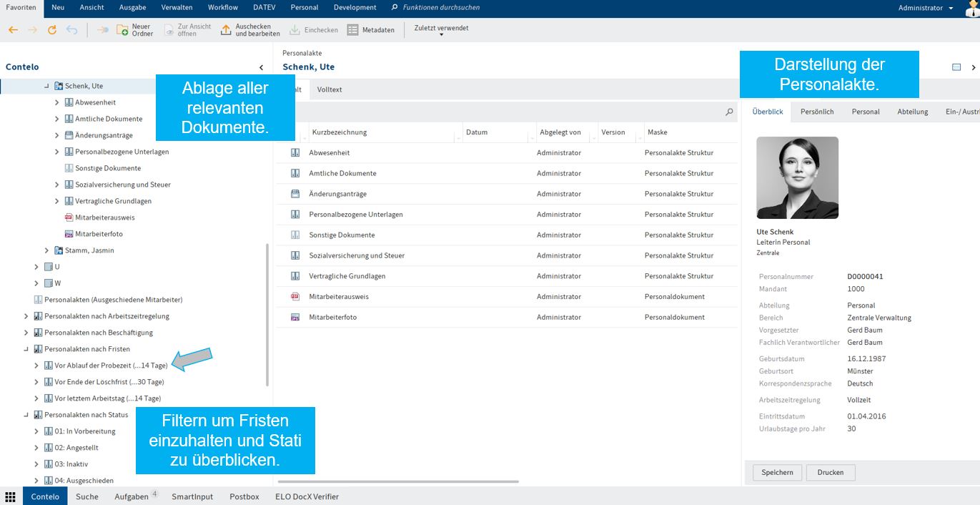Viewport: 980px width, 505px height.
Task: Click the Speichern button
Action: tap(778, 472)
